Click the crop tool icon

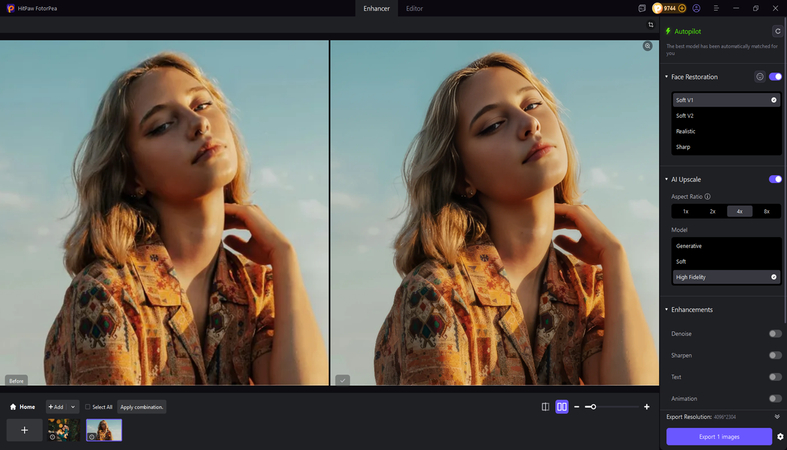[651, 24]
